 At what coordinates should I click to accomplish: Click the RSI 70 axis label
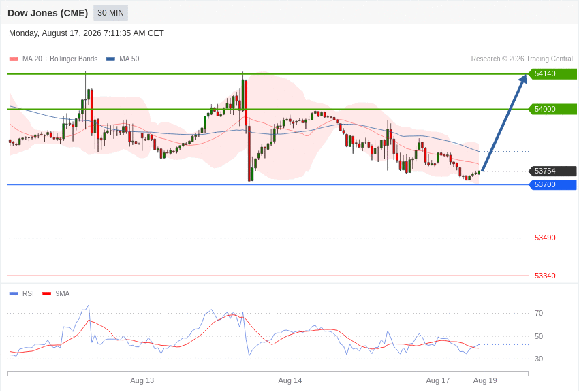click(x=539, y=314)
